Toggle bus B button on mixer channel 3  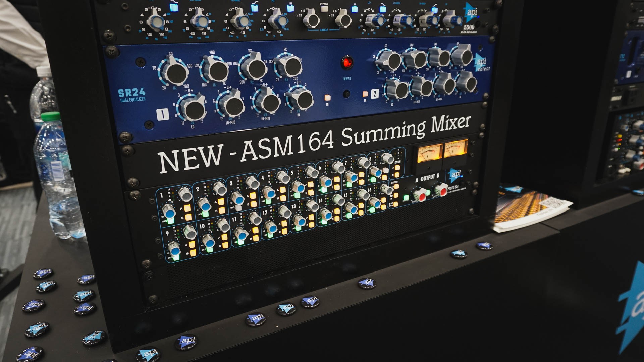click(x=253, y=204)
